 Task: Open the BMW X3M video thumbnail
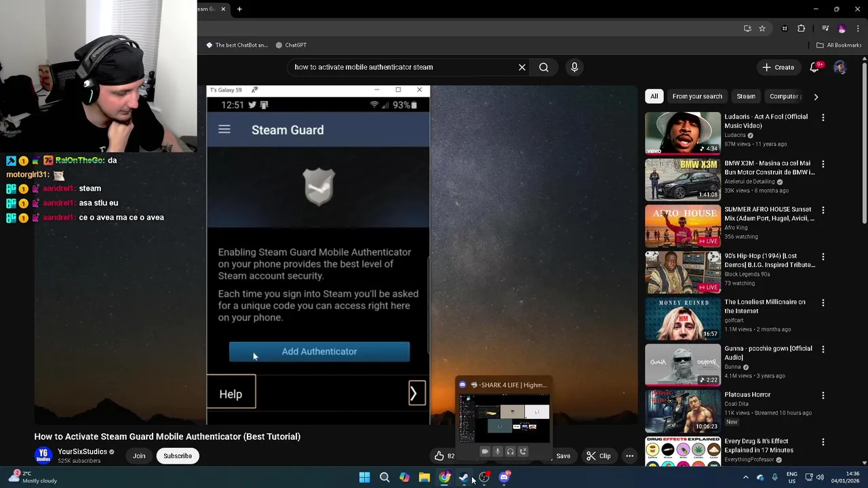[x=683, y=179]
